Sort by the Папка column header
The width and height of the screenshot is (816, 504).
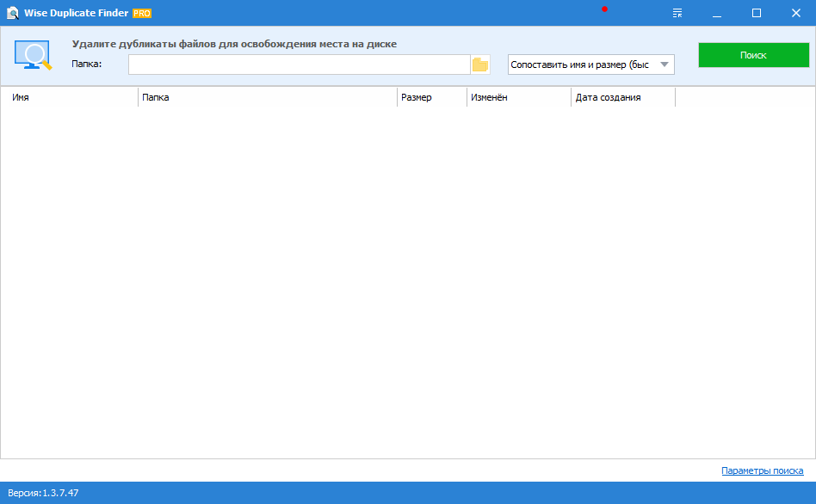(267, 97)
